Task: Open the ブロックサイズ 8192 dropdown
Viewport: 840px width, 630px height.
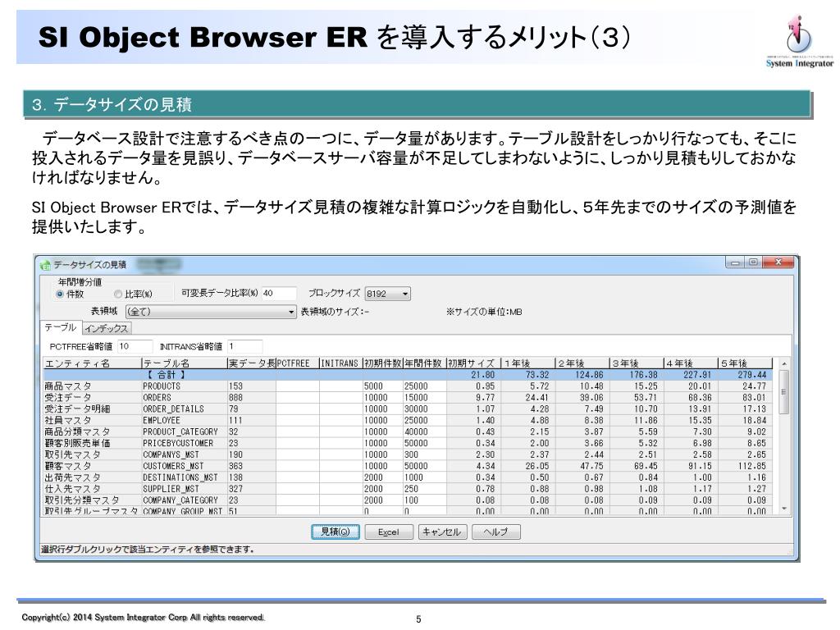Action: tap(387, 294)
